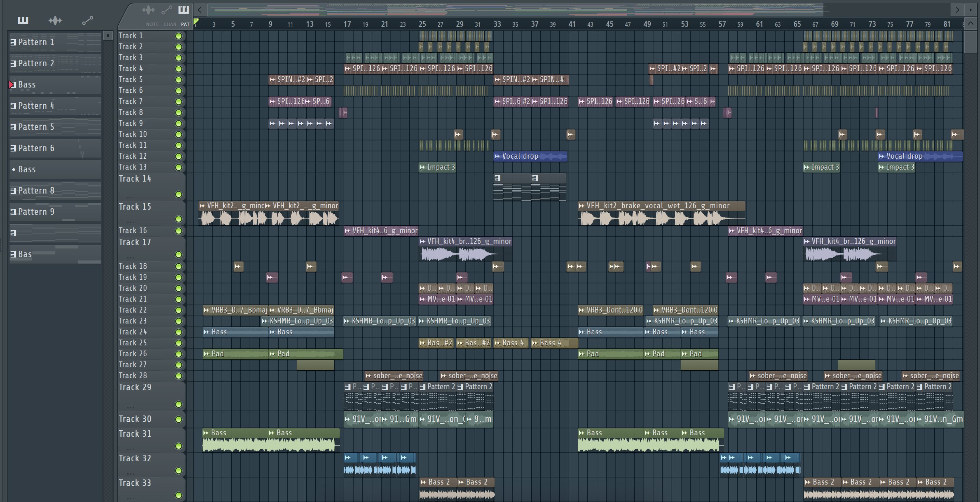Select the automation clip picker icon
Viewport: 980px width, 502px height.
pyautogui.click(x=88, y=20)
